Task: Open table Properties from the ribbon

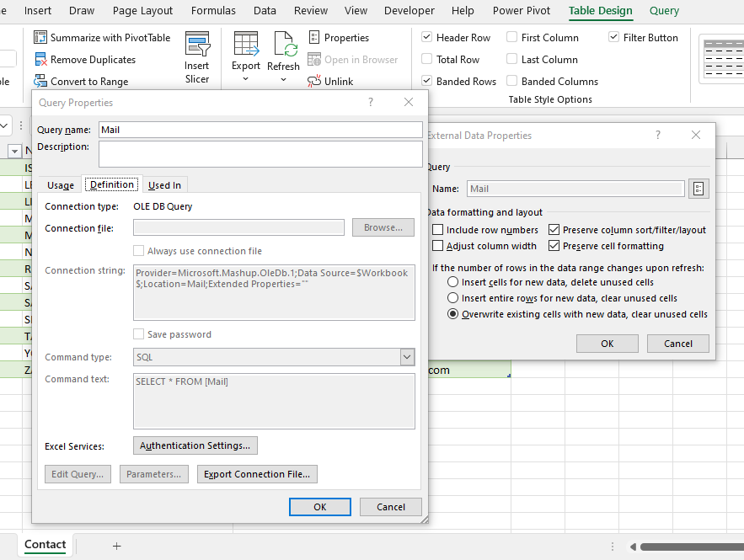Action: [x=340, y=37]
